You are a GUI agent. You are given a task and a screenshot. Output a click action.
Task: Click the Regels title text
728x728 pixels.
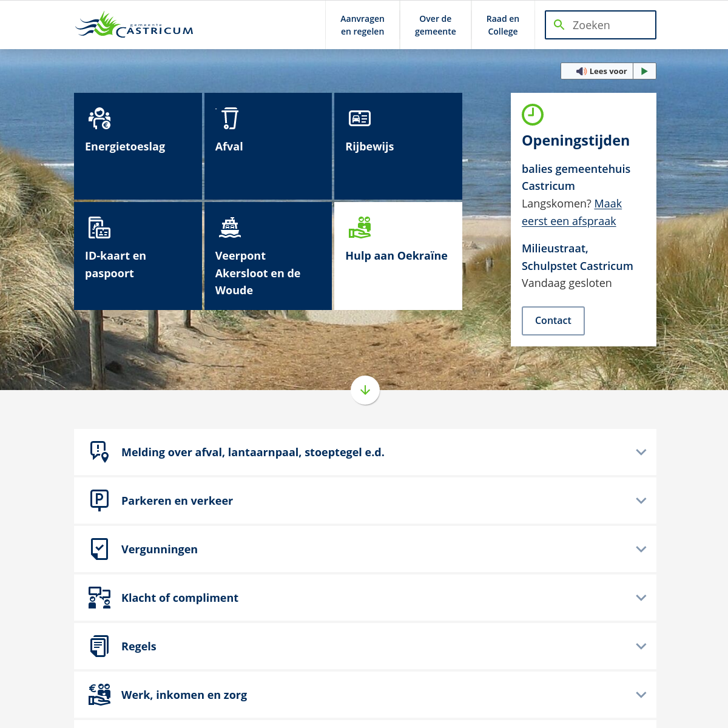coord(139,646)
